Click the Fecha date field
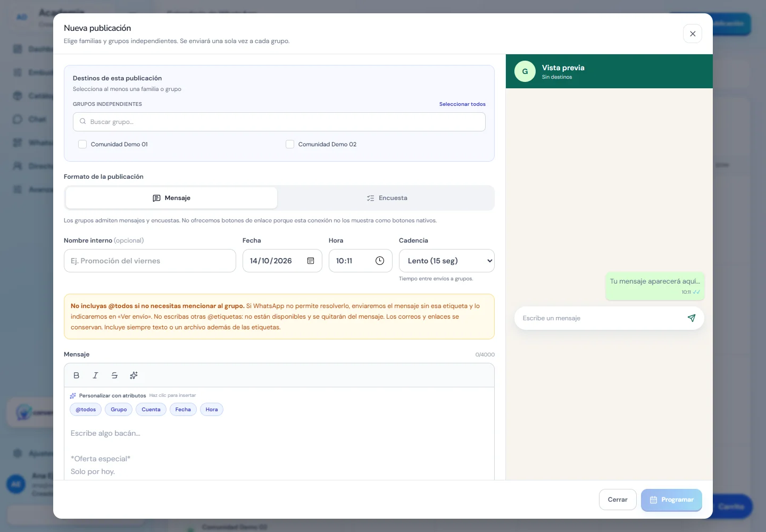The height and width of the screenshot is (532, 766). (282, 261)
